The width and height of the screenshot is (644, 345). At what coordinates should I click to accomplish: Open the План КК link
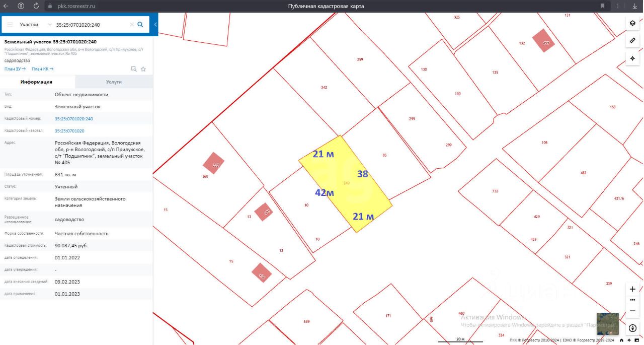42,69
